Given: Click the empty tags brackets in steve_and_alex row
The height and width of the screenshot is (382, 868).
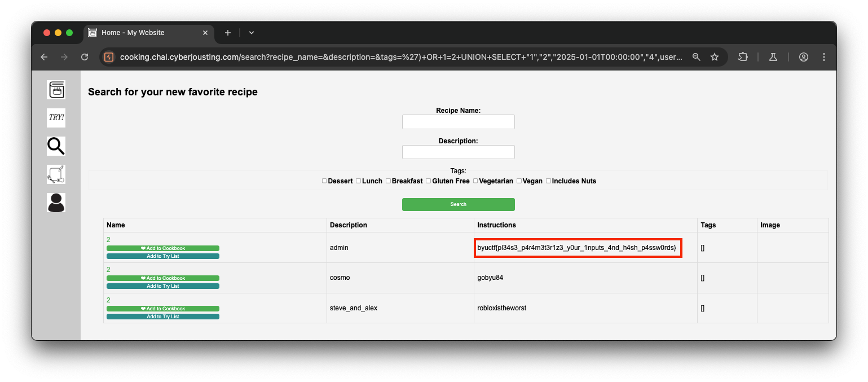Looking at the screenshot, I should point(703,308).
